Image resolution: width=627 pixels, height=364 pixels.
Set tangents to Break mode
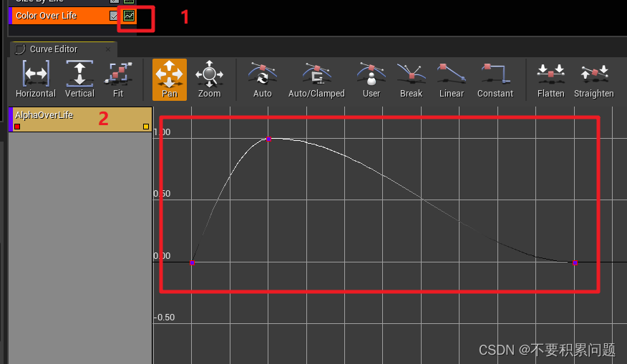pos(411,79)
